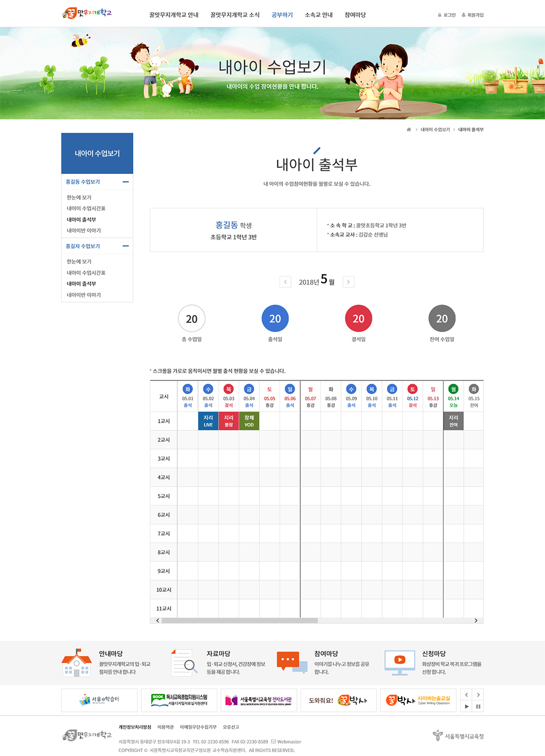Select the 05.01 화 day badge
The width and height of the screenshot is (545, 756).
(187, 389)
